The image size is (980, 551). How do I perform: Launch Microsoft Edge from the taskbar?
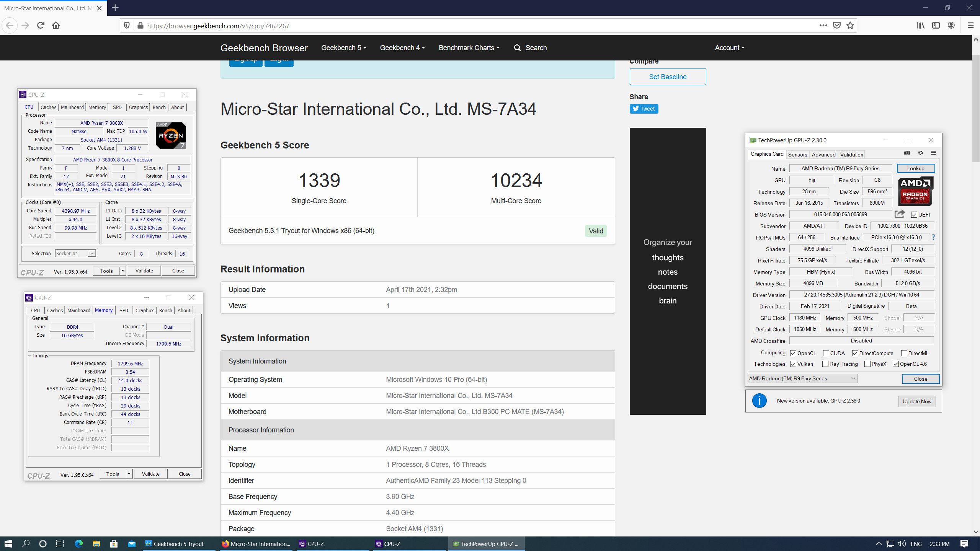[x=78, y=544]
